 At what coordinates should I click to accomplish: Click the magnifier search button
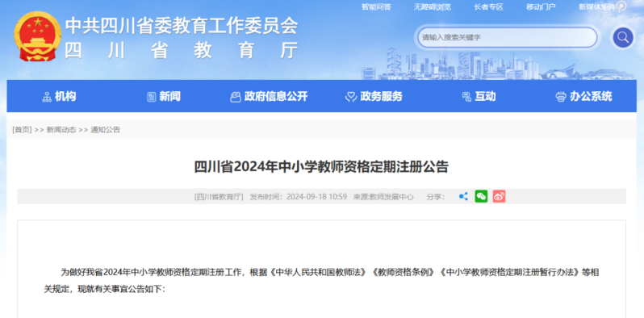[623, 37]
